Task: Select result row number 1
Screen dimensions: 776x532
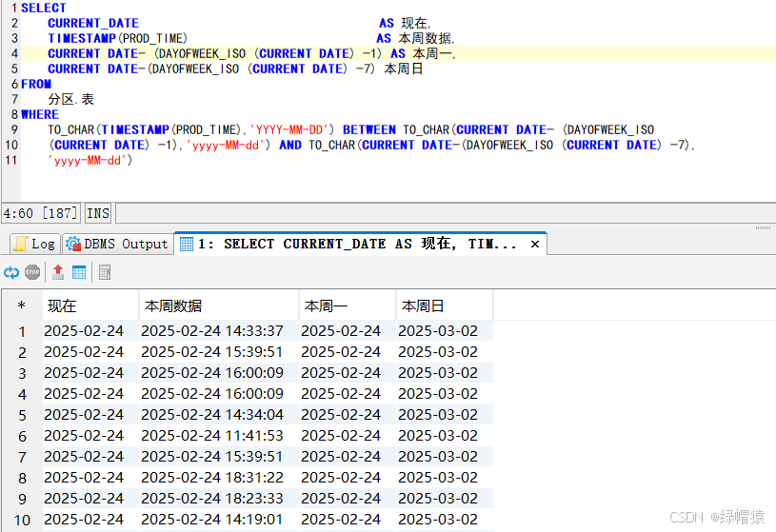Action: [x=22, y=331]
